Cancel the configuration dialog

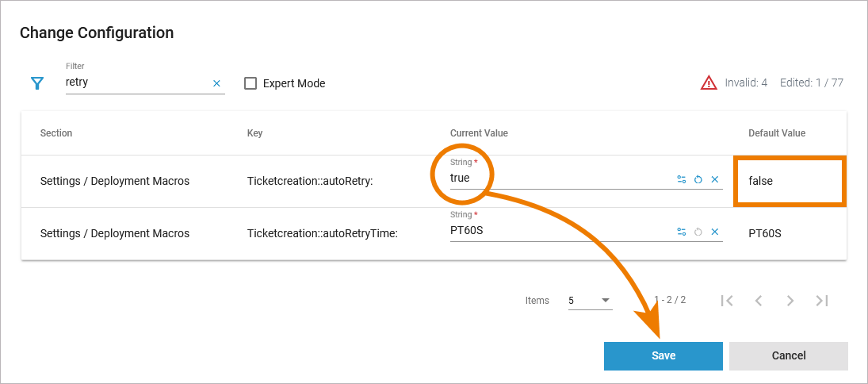tap(789, 356)
